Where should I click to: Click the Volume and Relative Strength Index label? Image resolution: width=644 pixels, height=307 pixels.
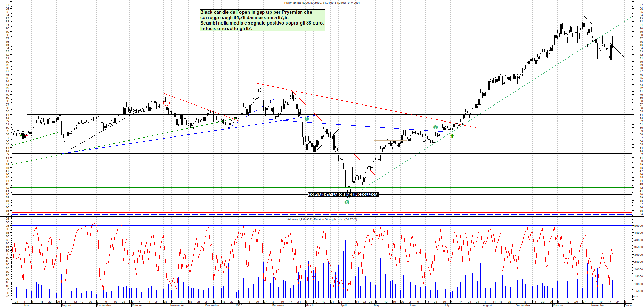pos(322,219)
